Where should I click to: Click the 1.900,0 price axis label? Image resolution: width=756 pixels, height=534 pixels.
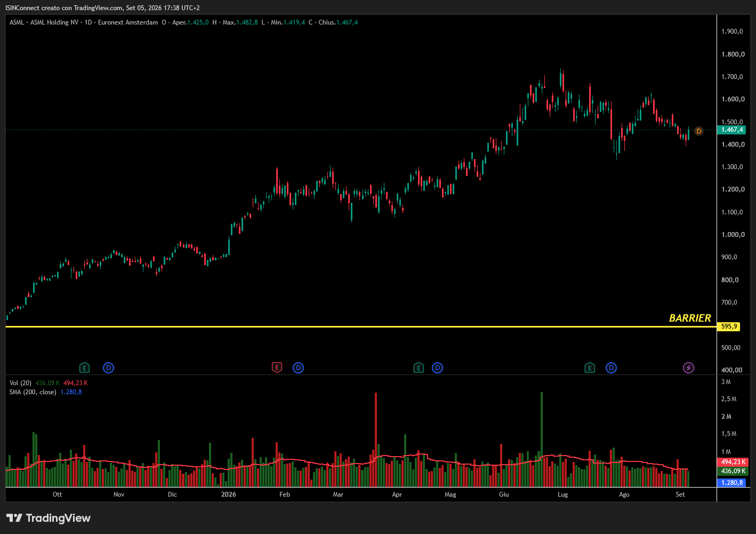coord(732,31)
